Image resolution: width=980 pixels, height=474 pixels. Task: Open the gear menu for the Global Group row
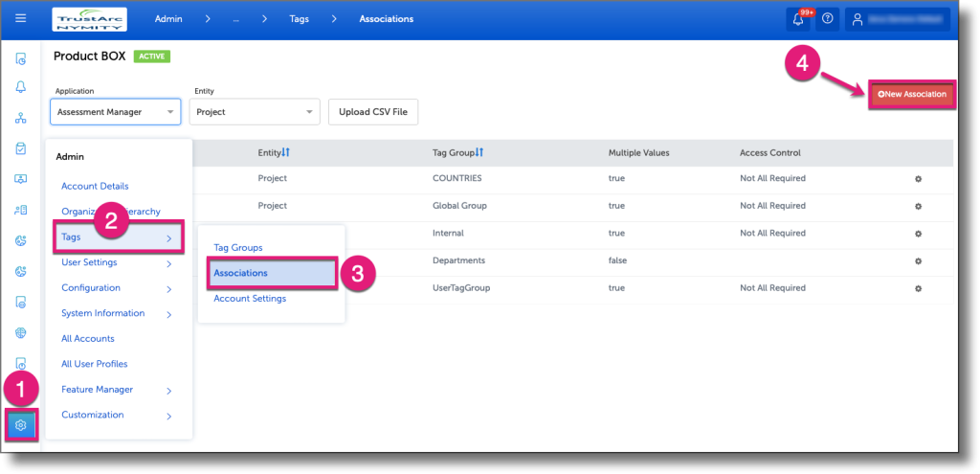[x=918, y=207]
